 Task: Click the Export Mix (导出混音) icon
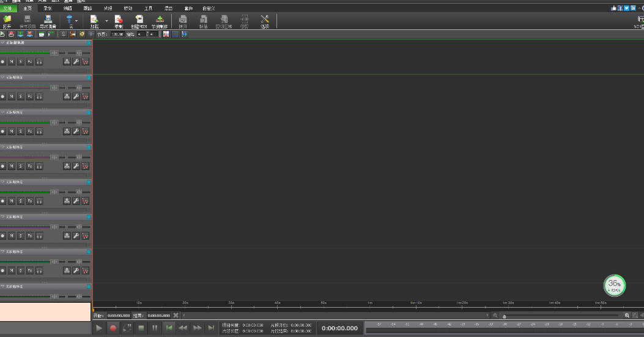tap(48, 19)
